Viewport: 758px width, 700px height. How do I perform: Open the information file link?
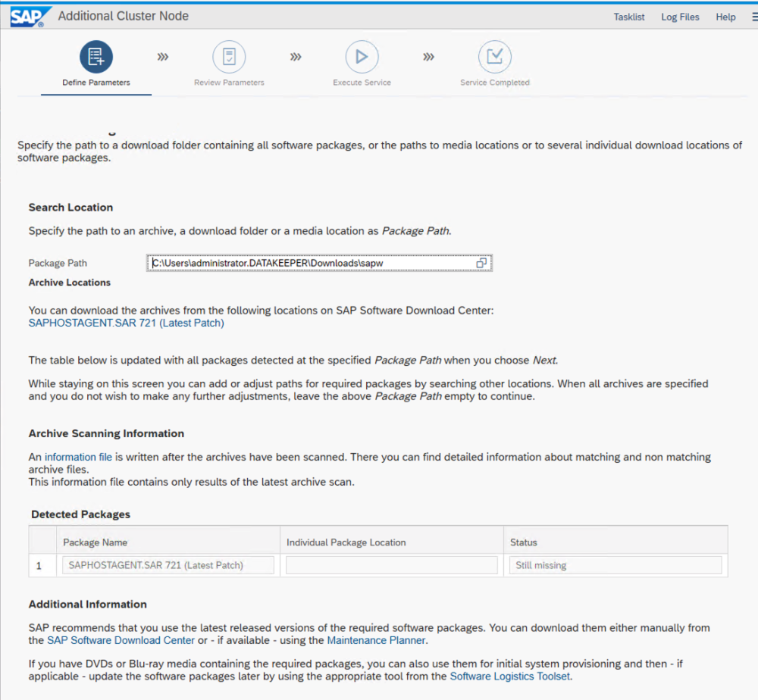[78, 457]
